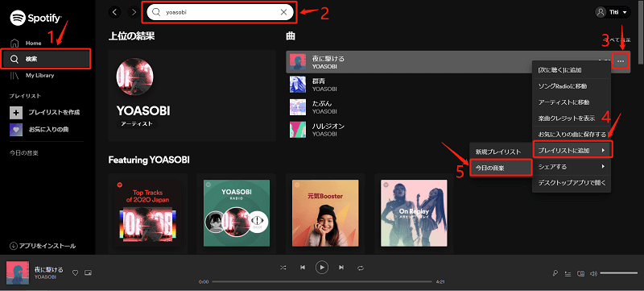Click YOASOBI artist name in player bar

[45, 277]
